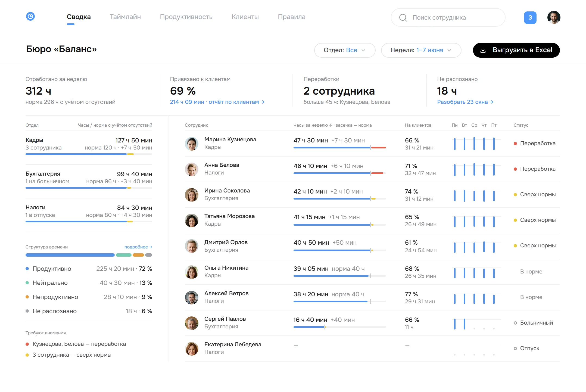
Task: Switch to the Таймлайн tab
Action: coord(125,17)
